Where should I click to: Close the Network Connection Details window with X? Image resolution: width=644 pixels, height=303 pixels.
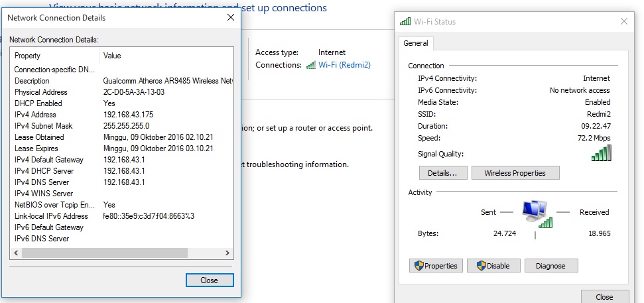pos(230,18)
